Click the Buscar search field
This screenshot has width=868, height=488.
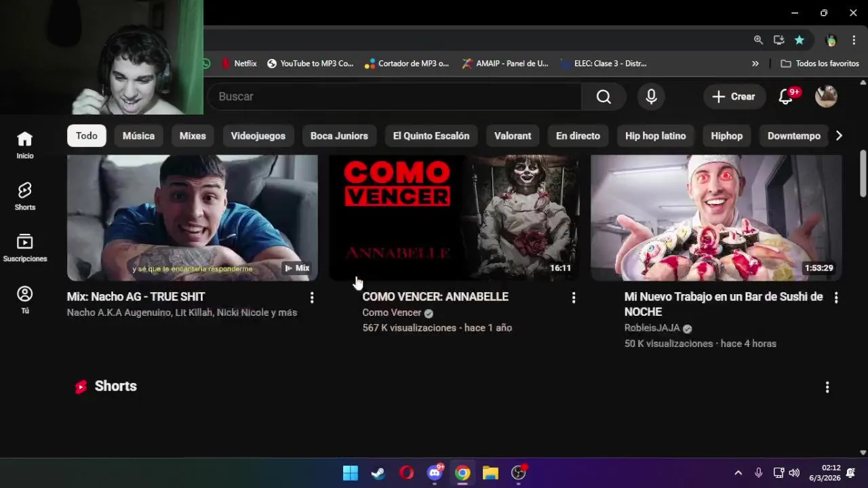[393, 97]
